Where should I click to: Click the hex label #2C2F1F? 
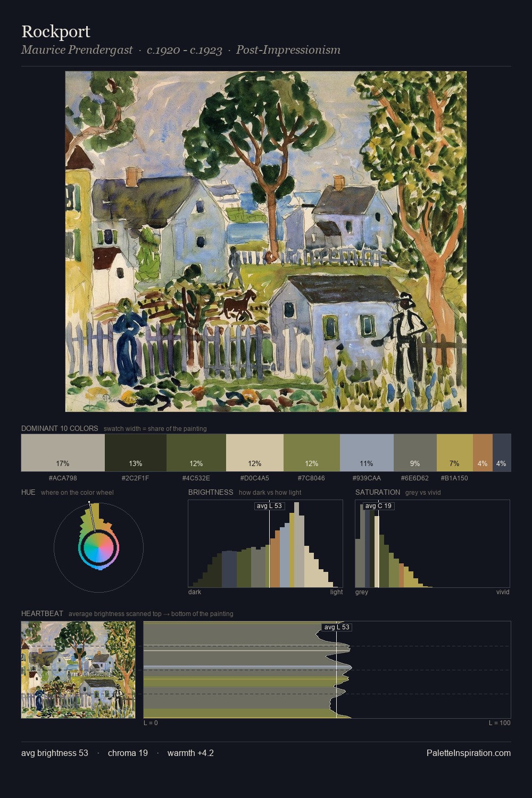click(x=135, y=478)
